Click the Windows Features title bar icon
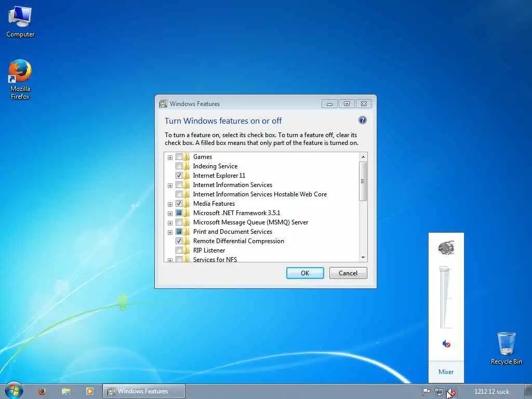 click(x=163, y=104)
